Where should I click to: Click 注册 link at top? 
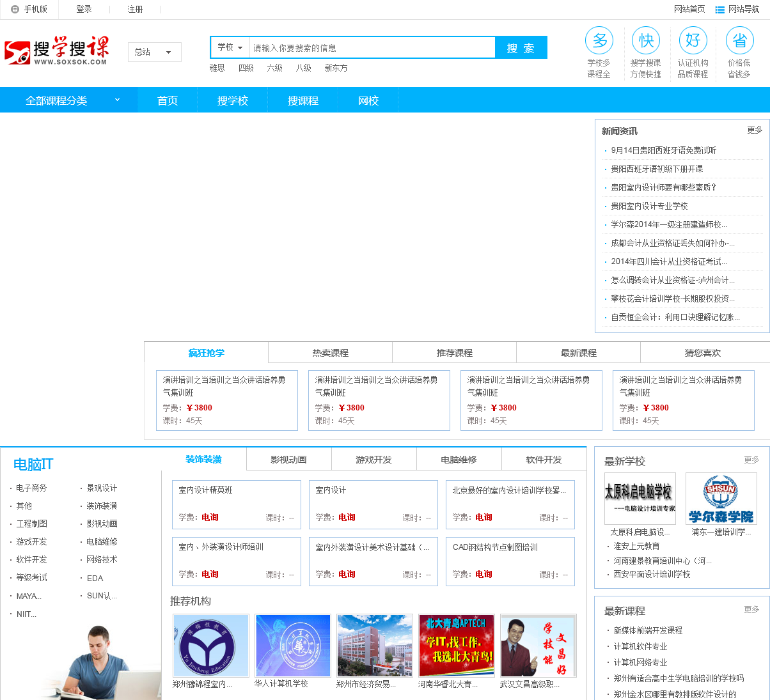pos(135,10)
